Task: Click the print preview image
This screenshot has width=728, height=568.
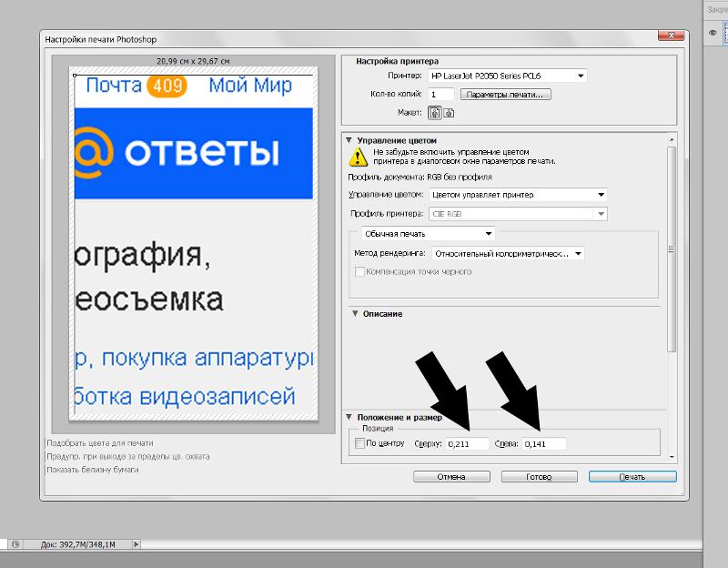Action: tap(194, 244)
